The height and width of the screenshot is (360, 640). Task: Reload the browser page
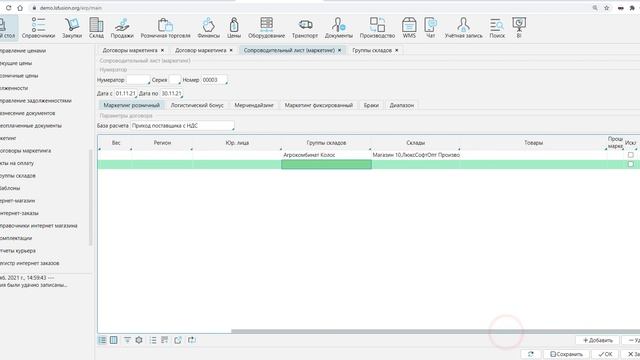tap(8, 8)
